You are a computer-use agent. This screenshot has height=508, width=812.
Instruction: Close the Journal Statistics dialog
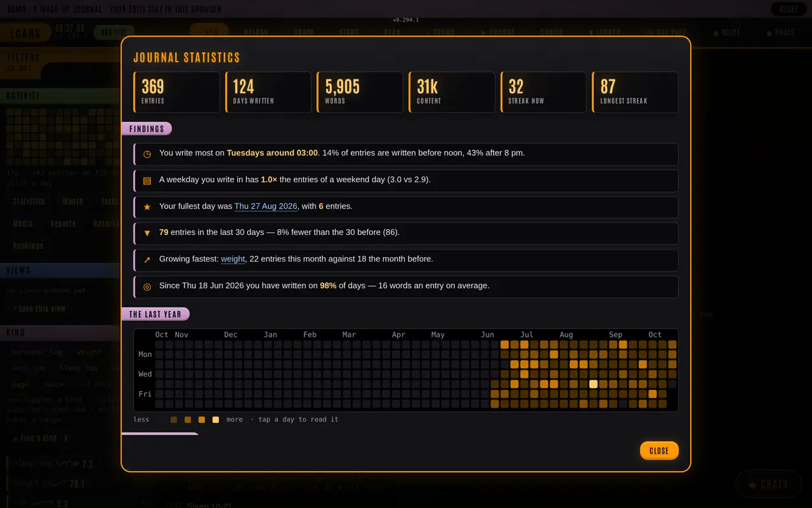point(659,451)
